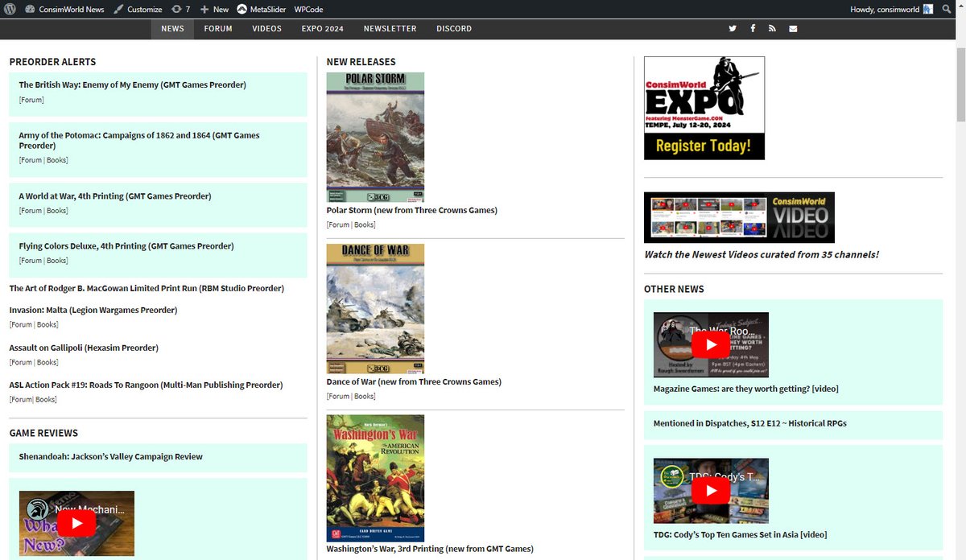Viewport: 966px width, 560px height.
Task: Click the New content plus button
Action: (214, 9)
